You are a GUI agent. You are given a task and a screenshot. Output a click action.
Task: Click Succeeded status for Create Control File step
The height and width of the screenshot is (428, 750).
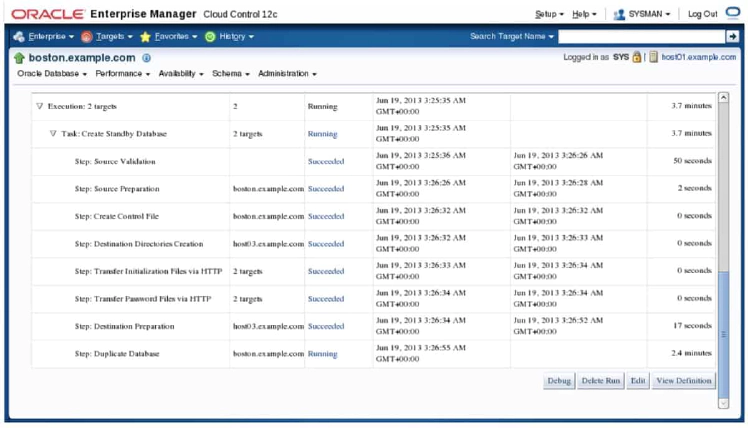(326, 216)
